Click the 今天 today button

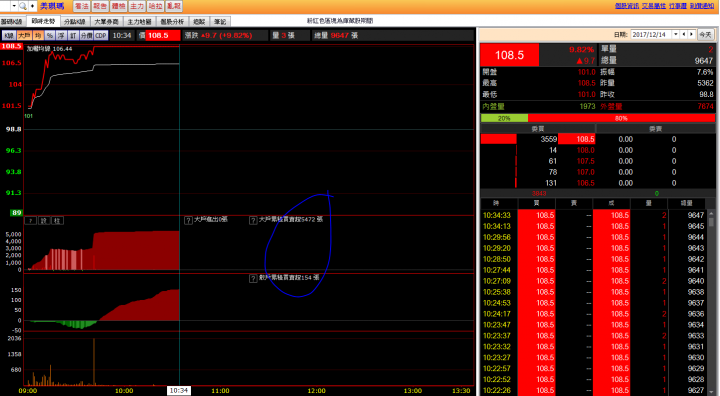(x=705, y=34)
